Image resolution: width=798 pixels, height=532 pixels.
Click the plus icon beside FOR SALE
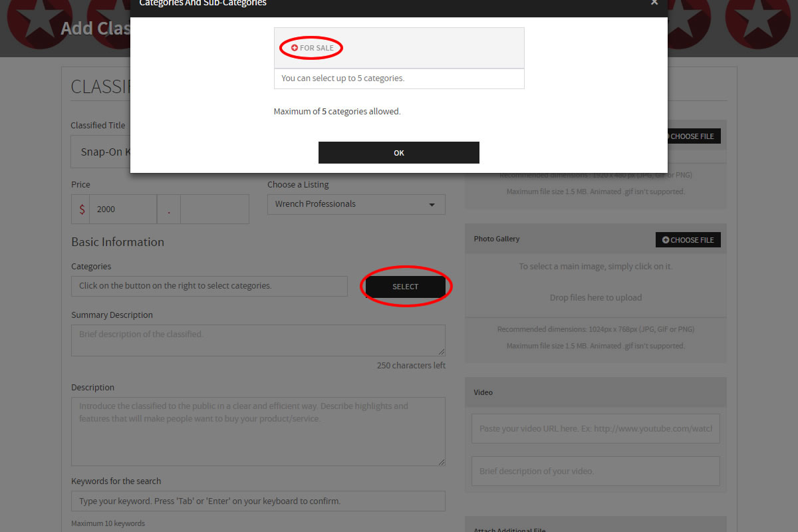(x=295, y=48)
